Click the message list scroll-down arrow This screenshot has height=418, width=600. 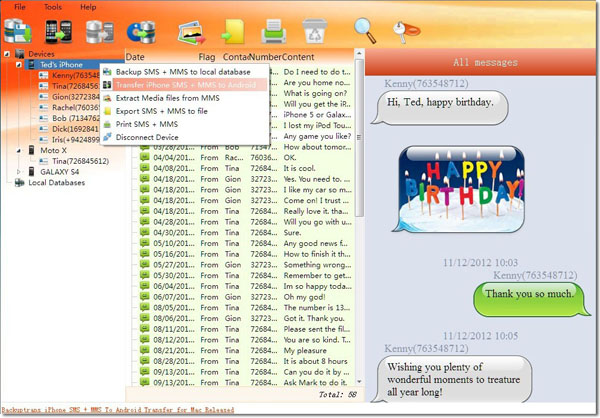coord(359,382)
